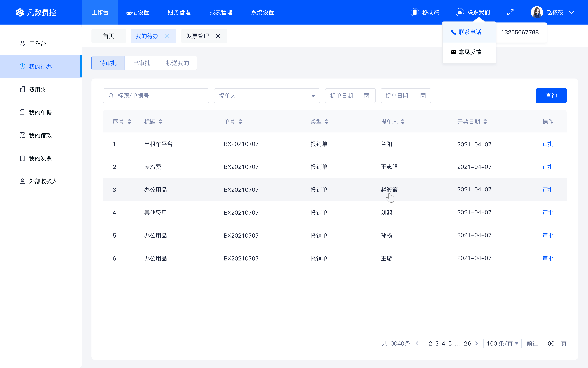
Task: Open the 基础设置 top menu
Action: pos(138,12)
